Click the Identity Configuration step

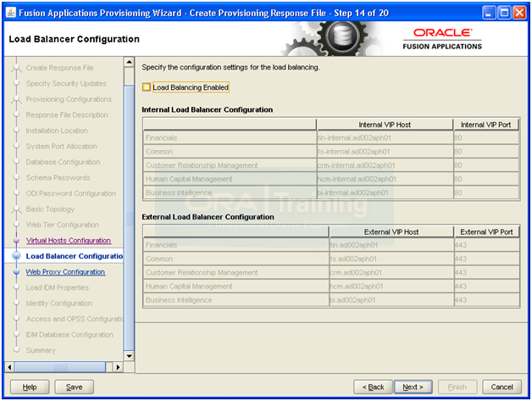59,304
